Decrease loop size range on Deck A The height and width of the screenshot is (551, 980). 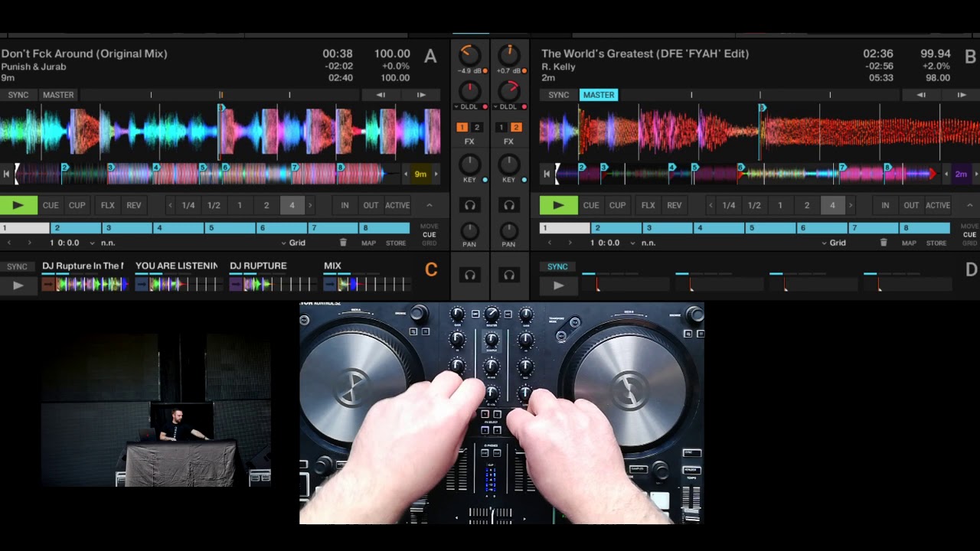pyautogui.click(x=170, y=205)
